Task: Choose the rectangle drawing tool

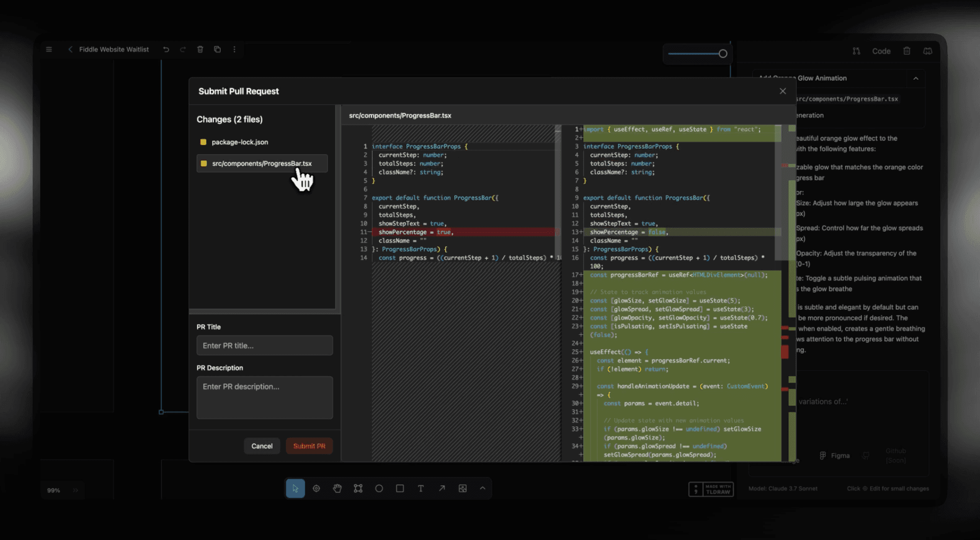Action: [x=400, y=488]
